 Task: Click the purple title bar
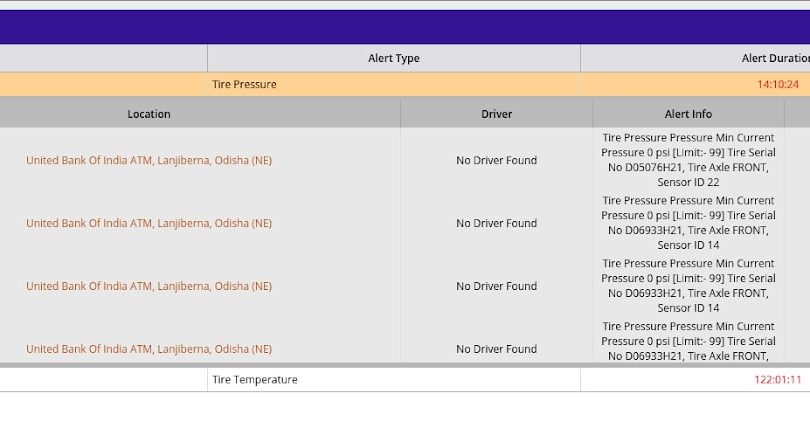click(x=404, y=27)
